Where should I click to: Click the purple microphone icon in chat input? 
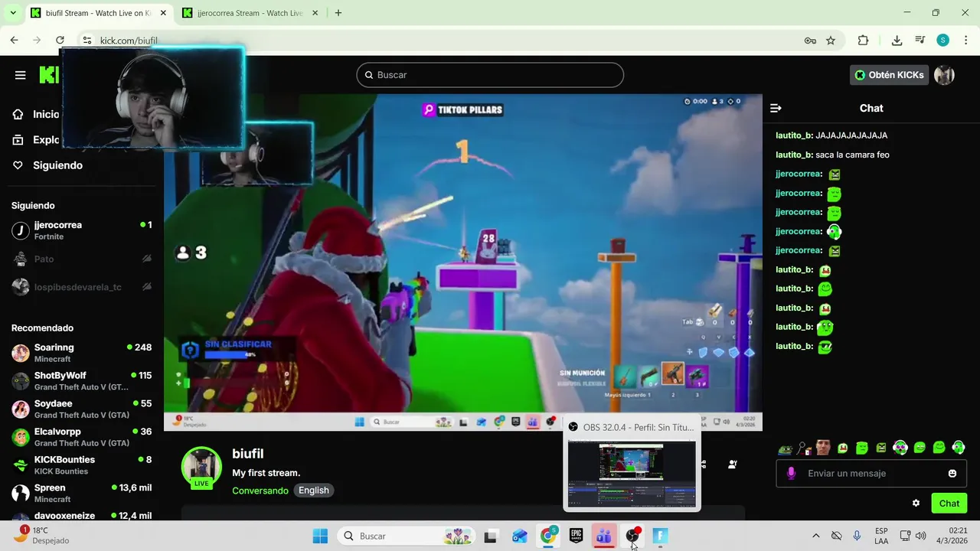(791, 474)
